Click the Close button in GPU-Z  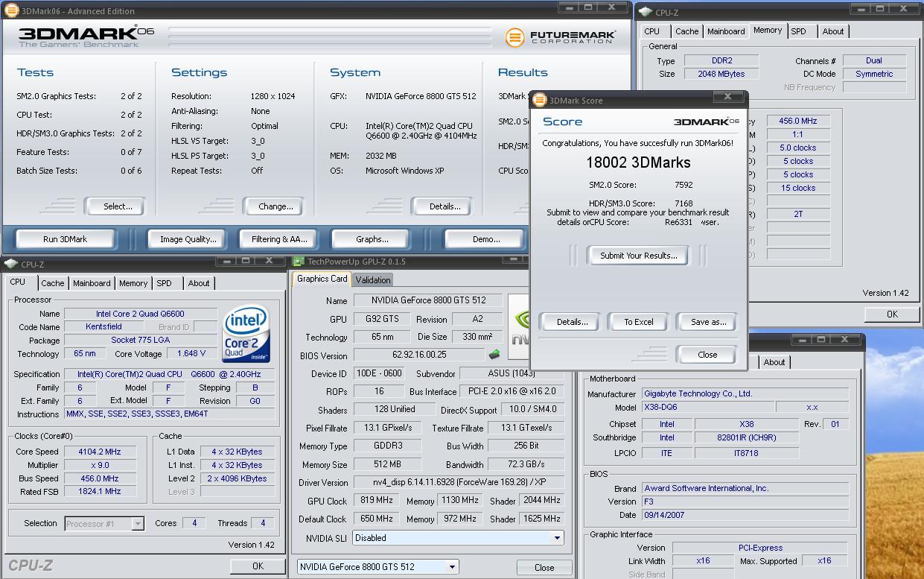pos(544,567)
